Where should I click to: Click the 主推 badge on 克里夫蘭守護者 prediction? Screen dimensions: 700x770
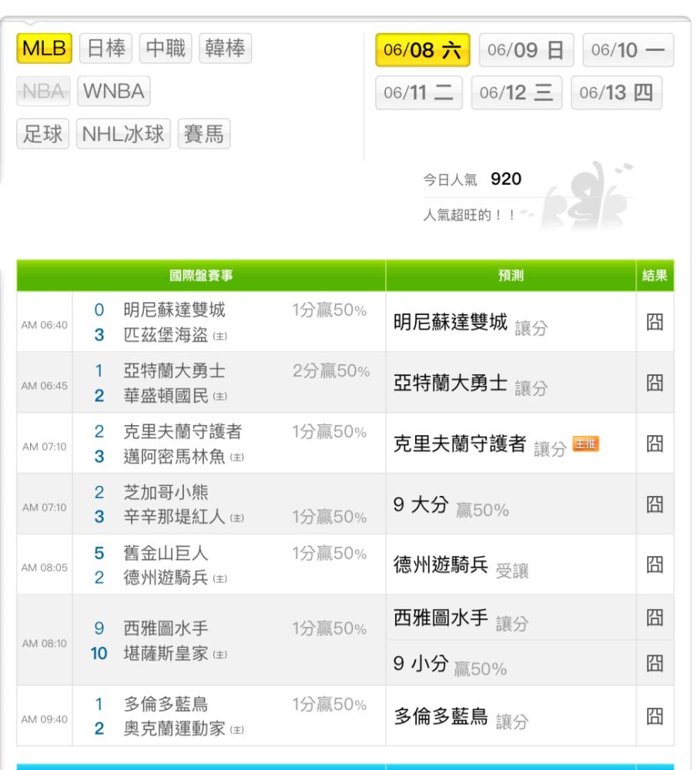tap(585, 444)
